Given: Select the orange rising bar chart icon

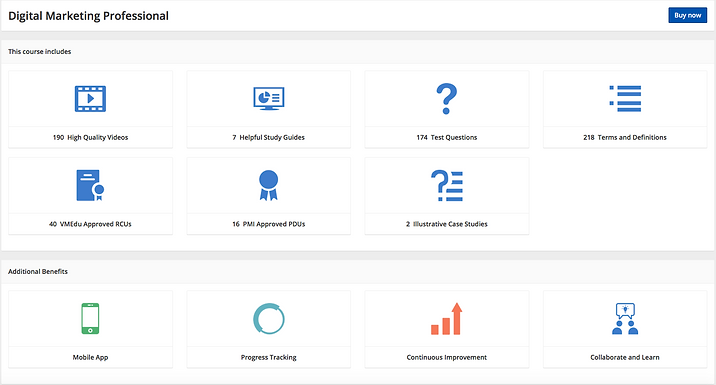Looking at the screenshot, I should (447, 318).
